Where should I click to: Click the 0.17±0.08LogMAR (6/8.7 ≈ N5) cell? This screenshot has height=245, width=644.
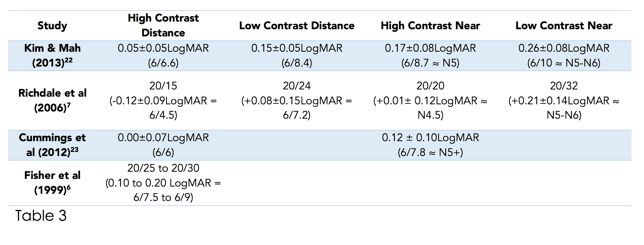click(430, 55)
